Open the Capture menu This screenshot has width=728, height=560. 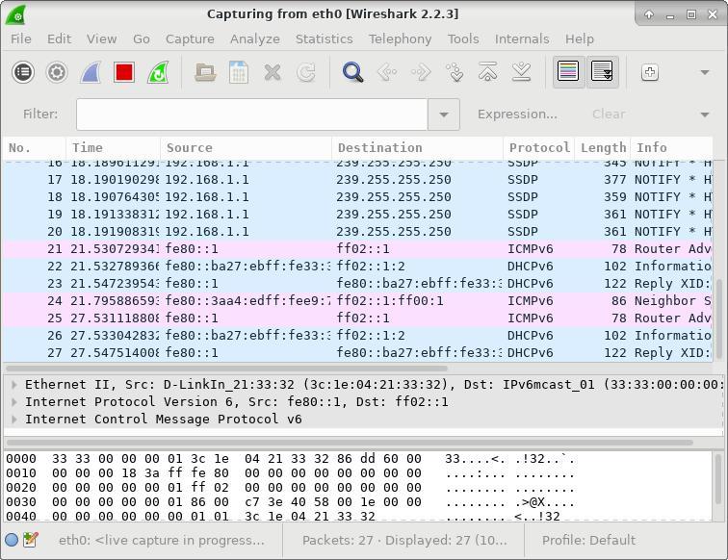pos(190,39)
